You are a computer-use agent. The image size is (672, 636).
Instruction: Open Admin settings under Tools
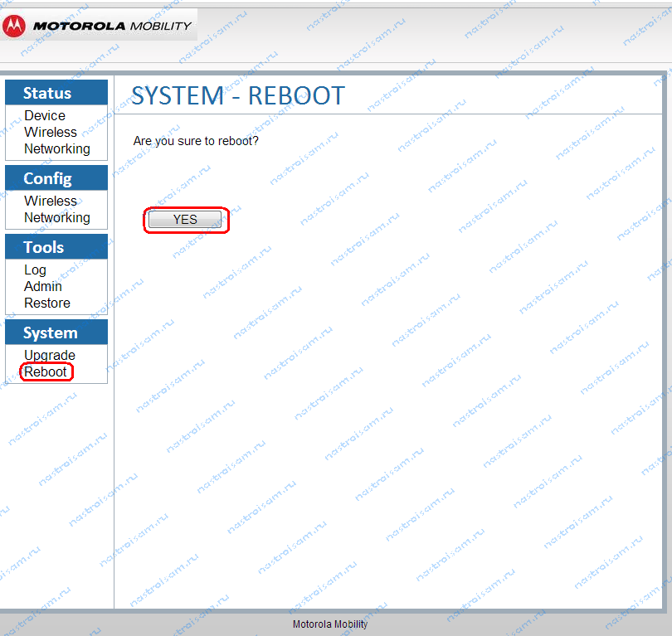(43, 287)
